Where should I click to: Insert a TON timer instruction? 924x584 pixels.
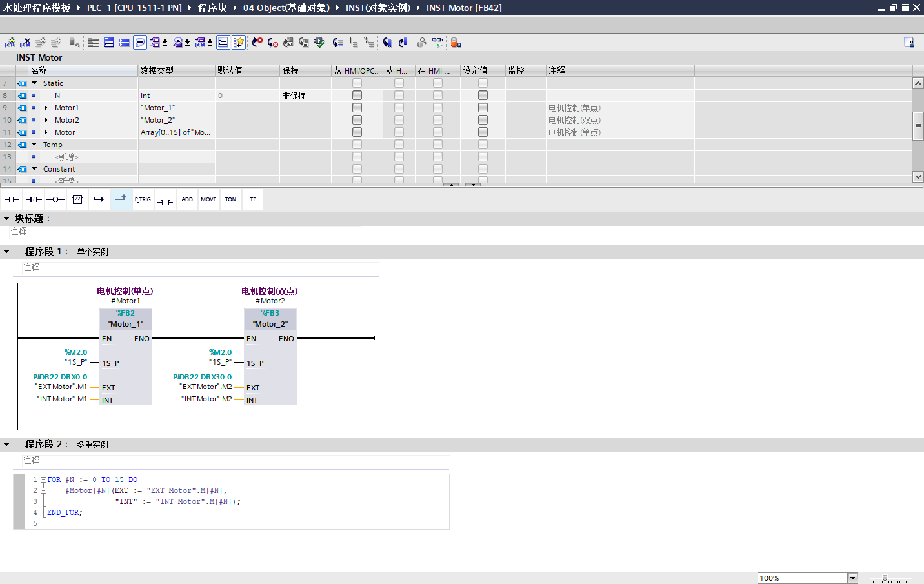click(x=230, y=199)
